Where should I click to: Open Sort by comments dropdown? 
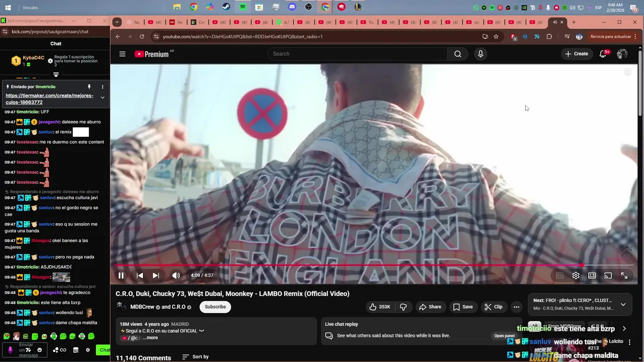[x=195, y=357]
